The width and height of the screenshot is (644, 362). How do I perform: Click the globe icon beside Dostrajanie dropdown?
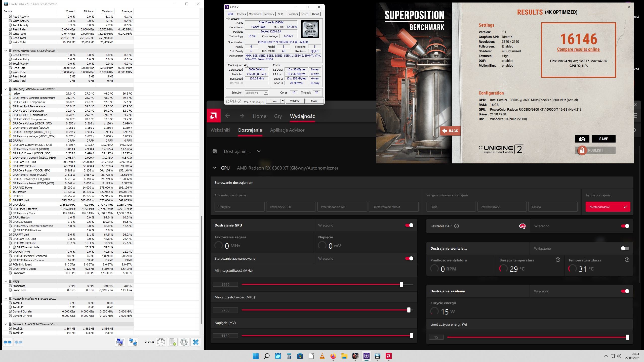click(x=215, y=151)
